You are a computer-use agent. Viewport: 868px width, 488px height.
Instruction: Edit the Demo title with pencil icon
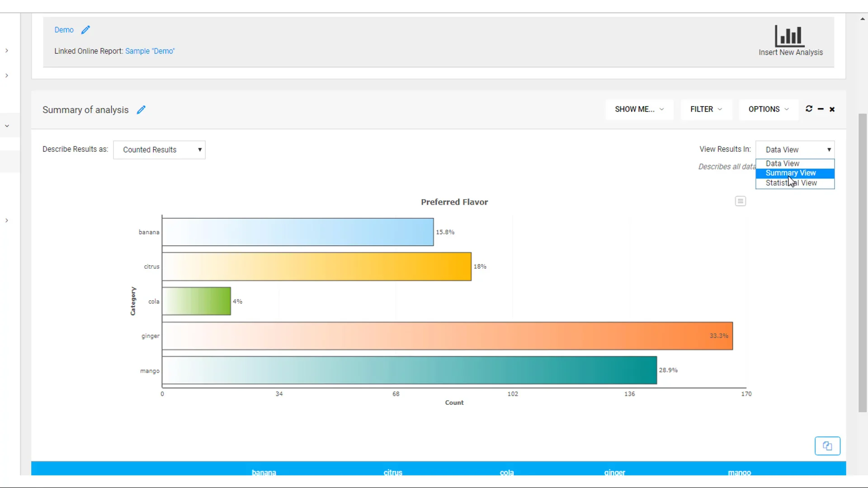click(85, 30)
